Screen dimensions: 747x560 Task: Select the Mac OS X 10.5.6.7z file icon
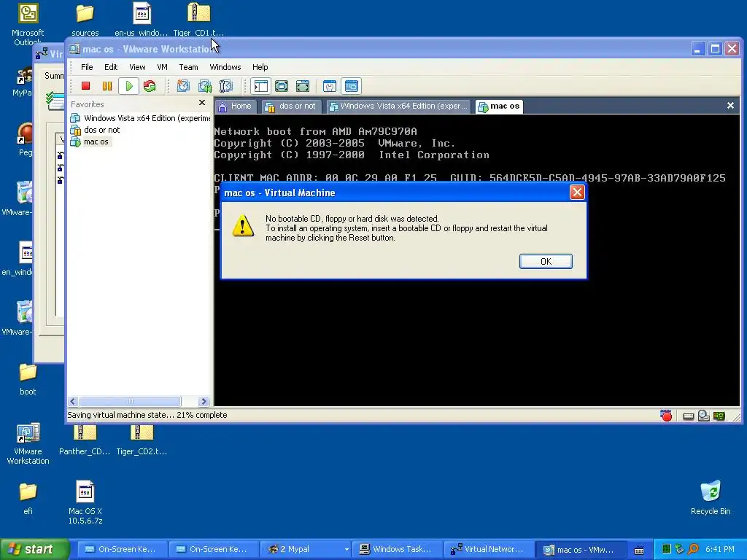pyautogui.click(x=85, y=502)
